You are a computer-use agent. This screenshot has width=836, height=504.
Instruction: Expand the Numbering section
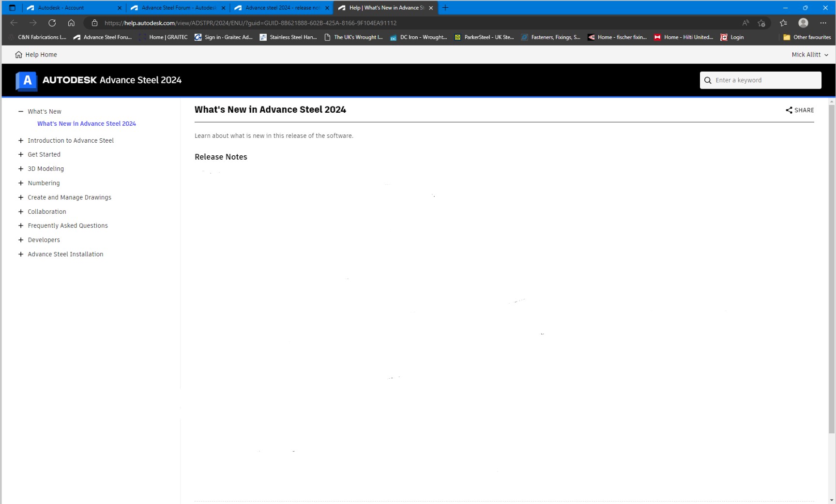coord(21,183)
